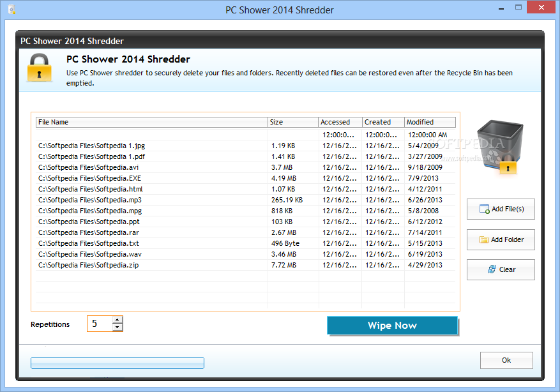Sort by the Created column header
This screenshot has height=392, width=560.
point(383,122)
